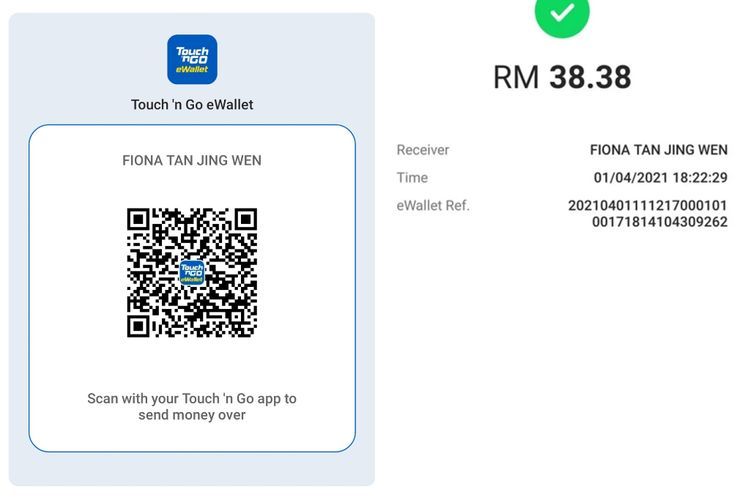Select the RM 38.38 amount text

[562, 77]
